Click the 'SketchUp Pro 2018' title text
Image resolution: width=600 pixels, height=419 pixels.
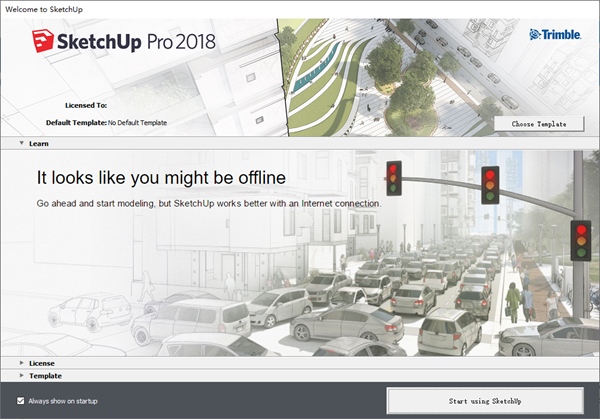pos(136,42)
